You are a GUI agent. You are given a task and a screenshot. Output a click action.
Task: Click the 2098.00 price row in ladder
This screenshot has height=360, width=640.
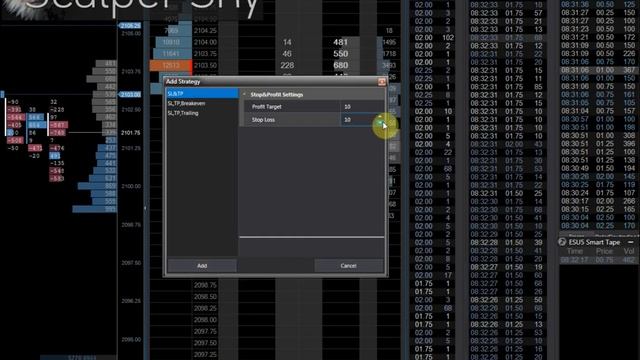point(205,320)
